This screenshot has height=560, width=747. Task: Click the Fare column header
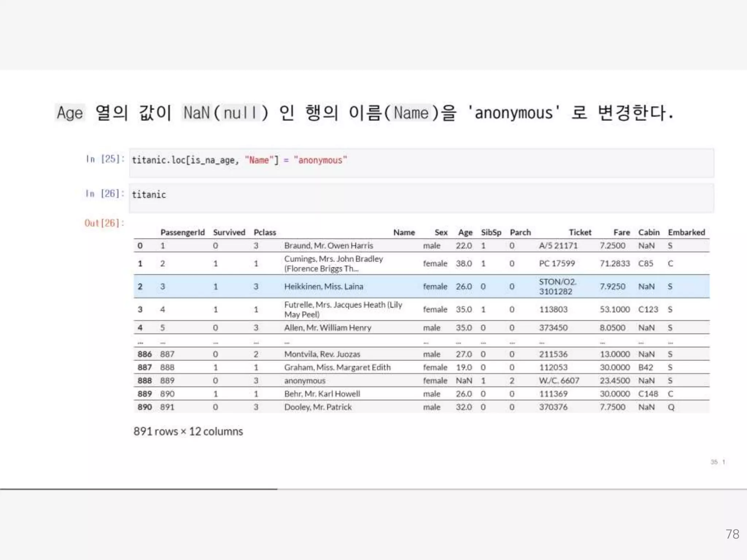point(622,232)
